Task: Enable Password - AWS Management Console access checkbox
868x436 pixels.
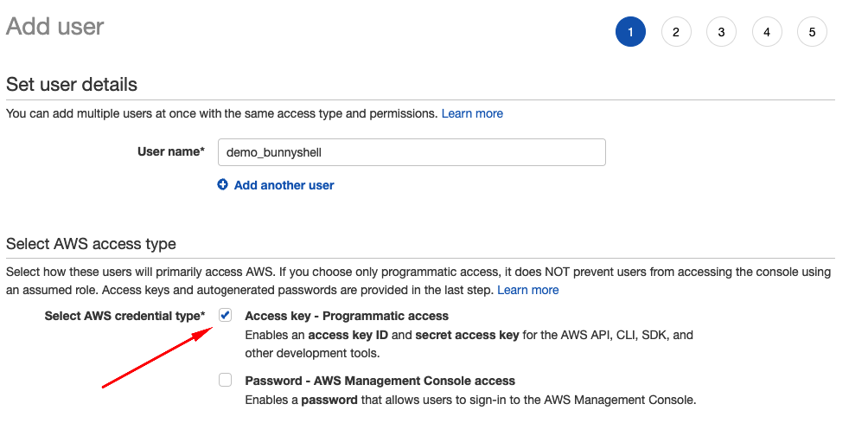Action: pos(226,380)
